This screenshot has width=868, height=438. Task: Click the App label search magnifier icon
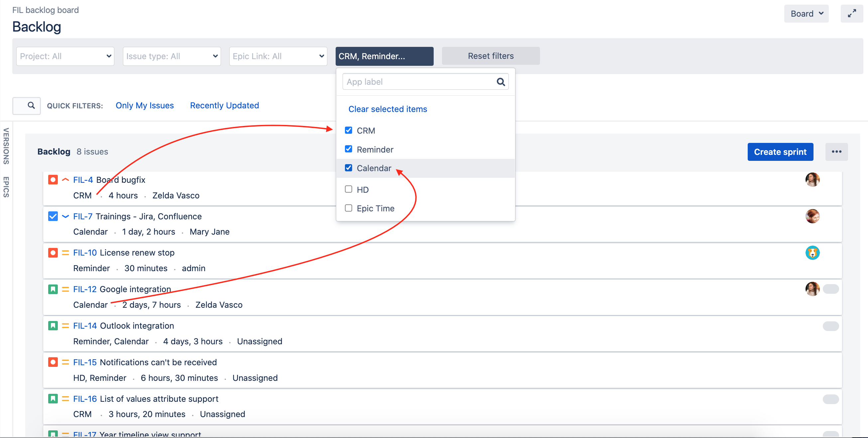[x=501, y=82]
